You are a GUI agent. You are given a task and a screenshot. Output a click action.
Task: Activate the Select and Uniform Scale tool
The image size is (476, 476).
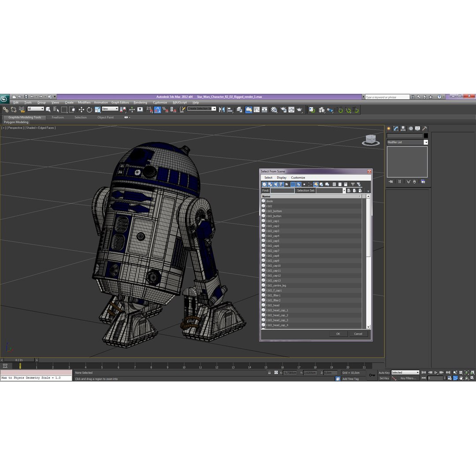[x=97, y=110]
